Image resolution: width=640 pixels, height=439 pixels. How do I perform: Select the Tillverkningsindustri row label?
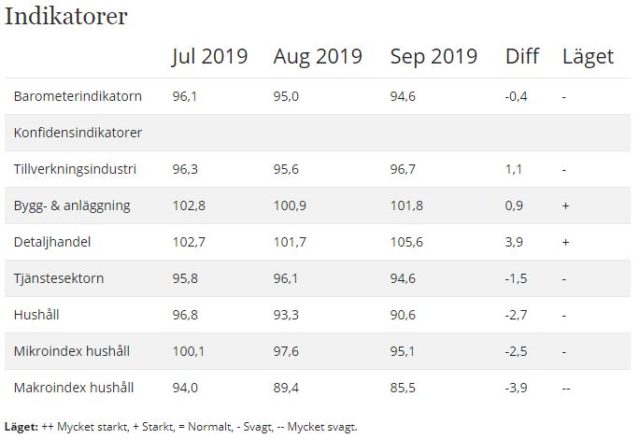[x=76, y=169]
